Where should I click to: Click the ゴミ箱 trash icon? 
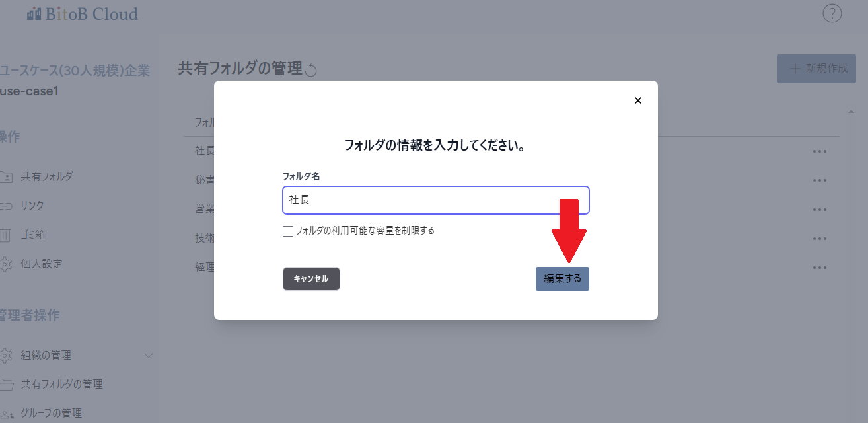(x=5, y=235)
